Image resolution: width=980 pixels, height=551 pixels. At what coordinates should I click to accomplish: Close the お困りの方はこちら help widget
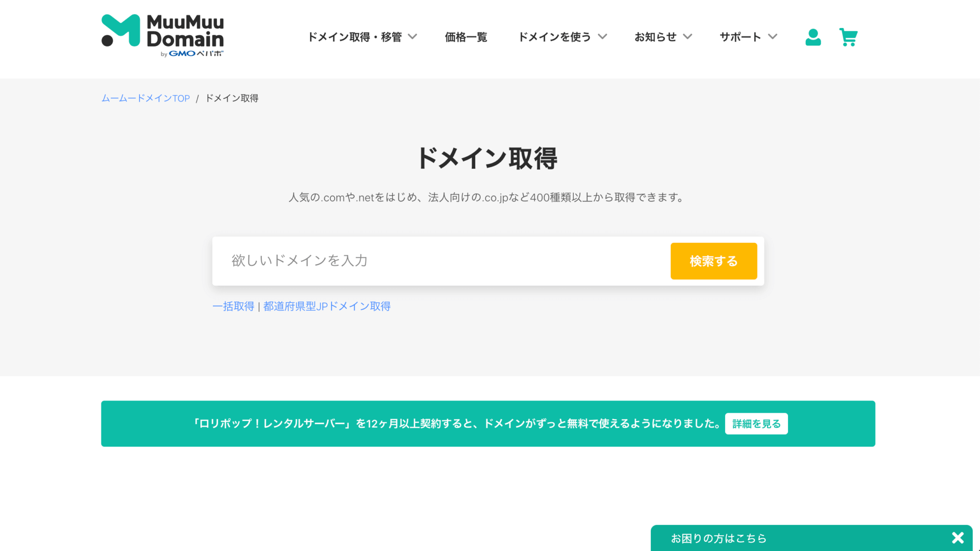tap(957, 538)
